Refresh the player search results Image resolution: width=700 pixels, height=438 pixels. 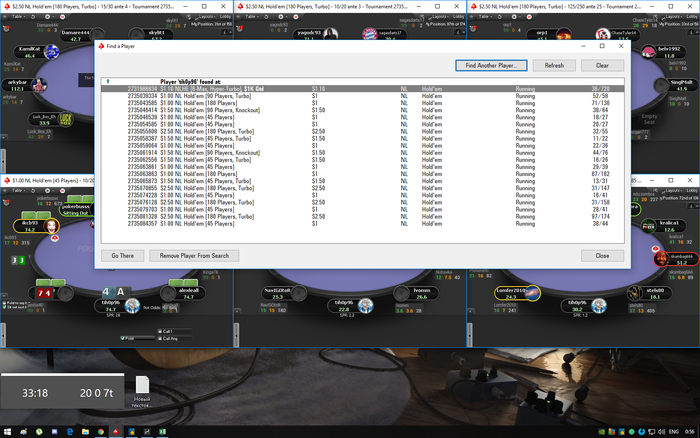[554, 66]
